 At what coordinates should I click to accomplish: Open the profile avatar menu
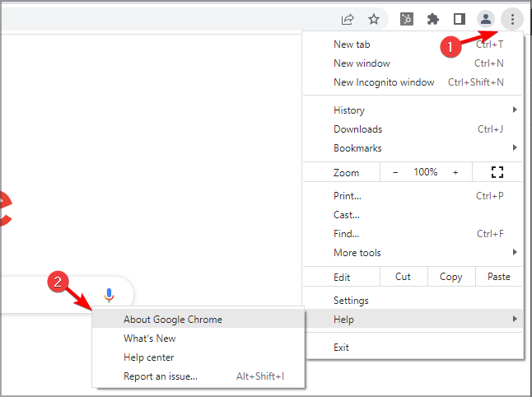(x=486, y=19)
